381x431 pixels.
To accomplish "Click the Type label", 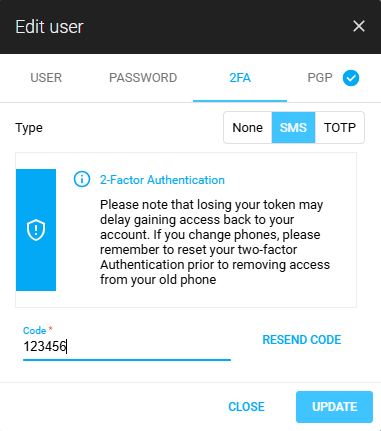I will coord(29,128).
